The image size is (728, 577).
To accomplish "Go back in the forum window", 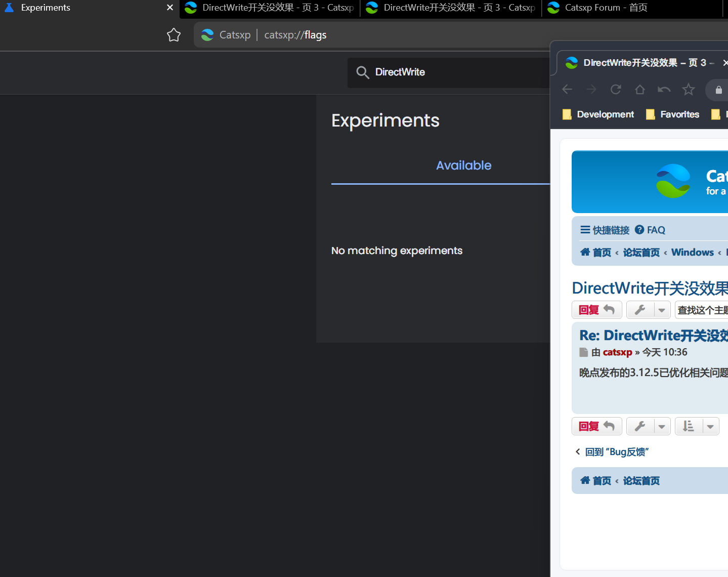I will coord(567,90).
